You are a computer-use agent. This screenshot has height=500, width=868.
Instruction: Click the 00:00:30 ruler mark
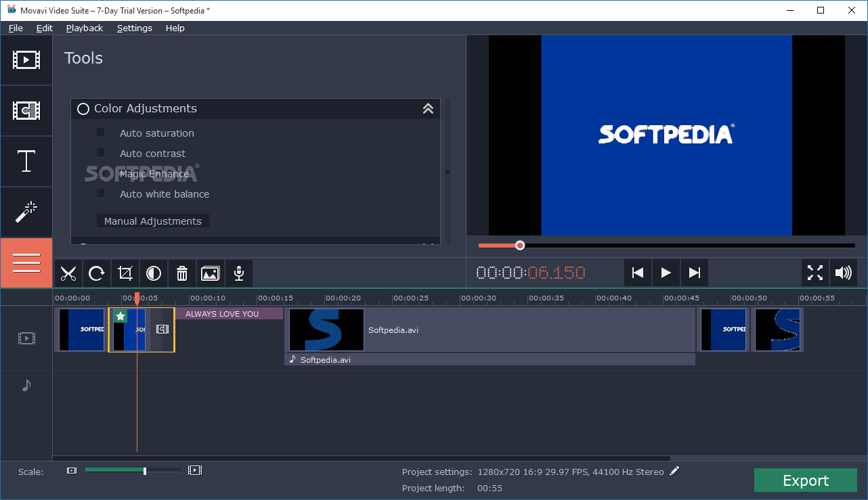[478, 298]
